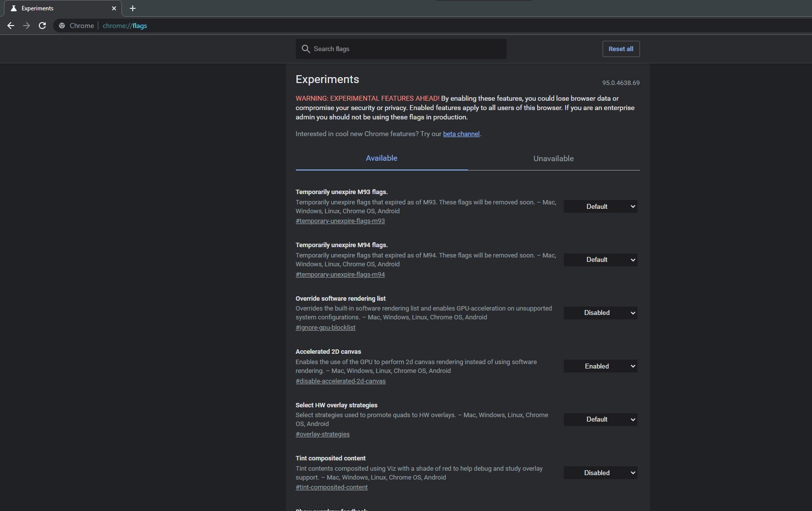Viewport: 812px width, 511px height.
Task: Click the Reset all button
Action: pyautogui.click(x=621, y=49)
